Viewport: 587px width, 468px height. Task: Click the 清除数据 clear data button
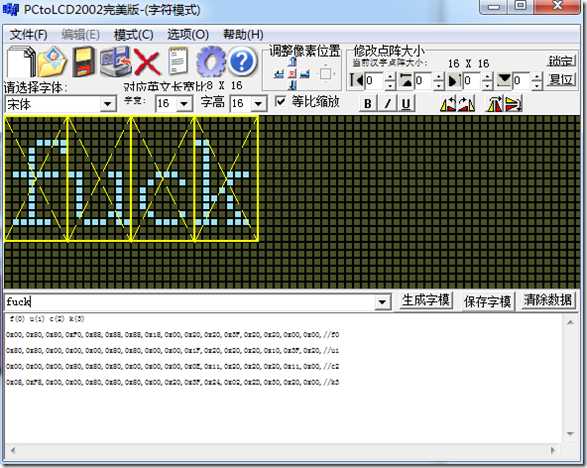pyautogui.click(x=548, y=301)
